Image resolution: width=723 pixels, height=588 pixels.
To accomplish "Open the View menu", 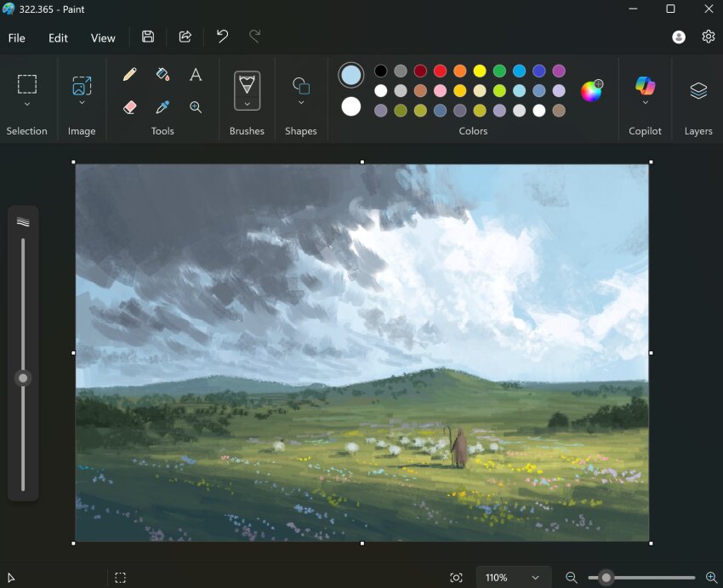I will [103, 37].
